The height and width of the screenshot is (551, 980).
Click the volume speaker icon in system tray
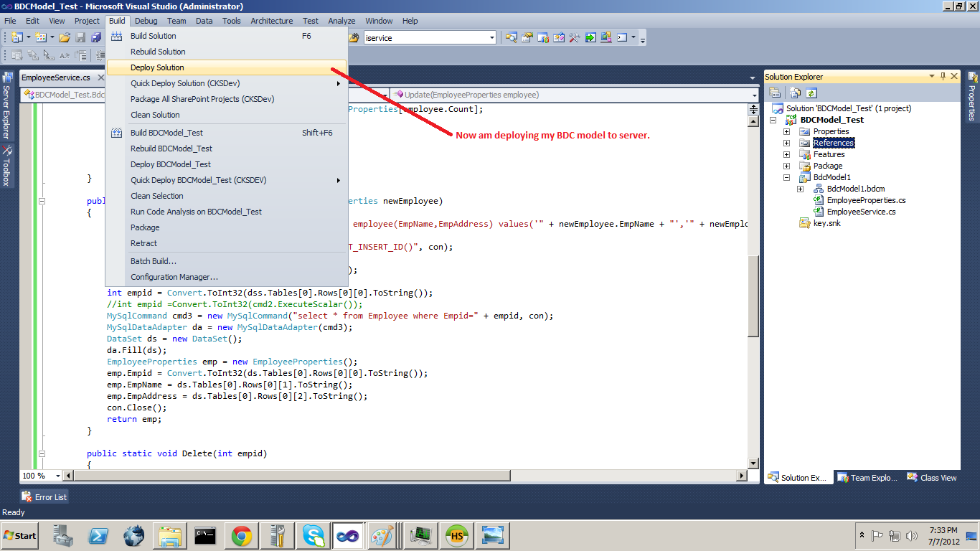[912, 536]
